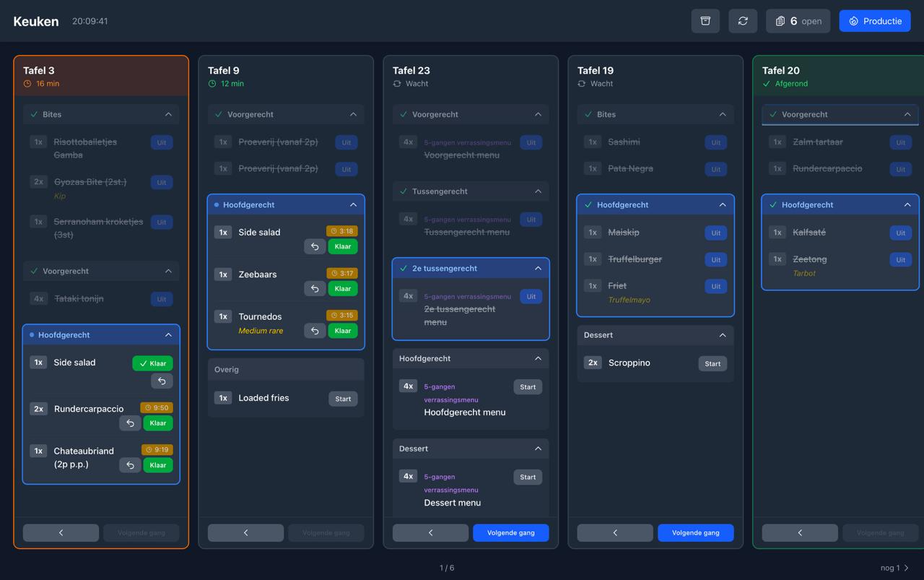Image resolution: width=924 pixels, height=580 pixels.
Task: Undo Tournedos on Tafel 9
Action: tap(315, 331)
